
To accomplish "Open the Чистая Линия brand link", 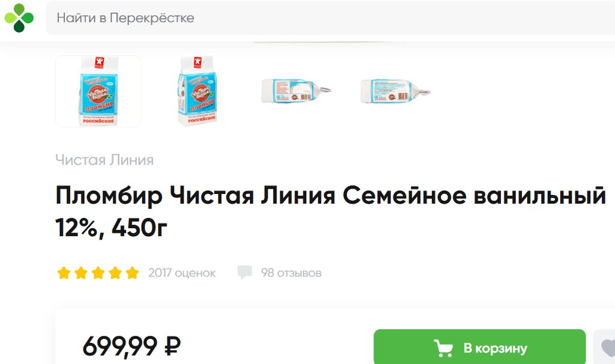I will tap(105, 160).
